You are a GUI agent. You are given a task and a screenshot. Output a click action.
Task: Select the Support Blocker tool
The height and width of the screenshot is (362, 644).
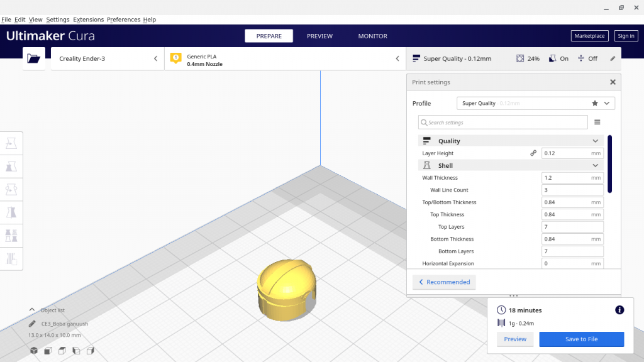tap(11, 258)
